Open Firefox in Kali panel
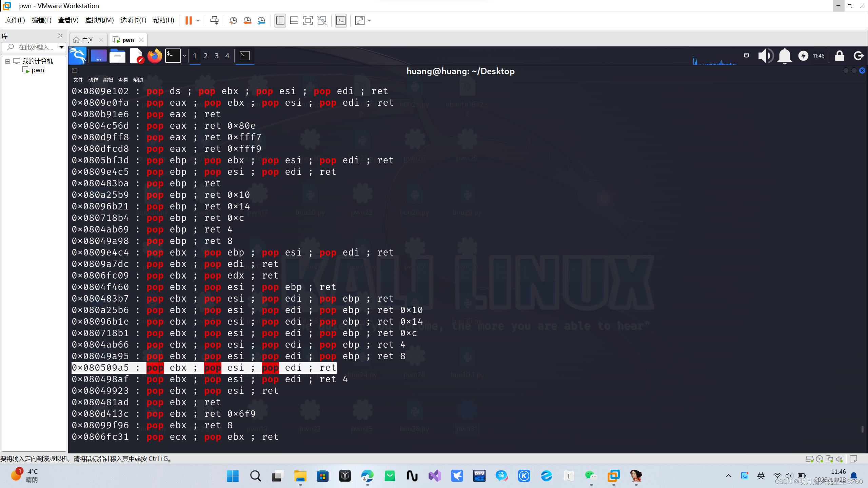Screen dimensions: 868x488 tap(155, 56)
